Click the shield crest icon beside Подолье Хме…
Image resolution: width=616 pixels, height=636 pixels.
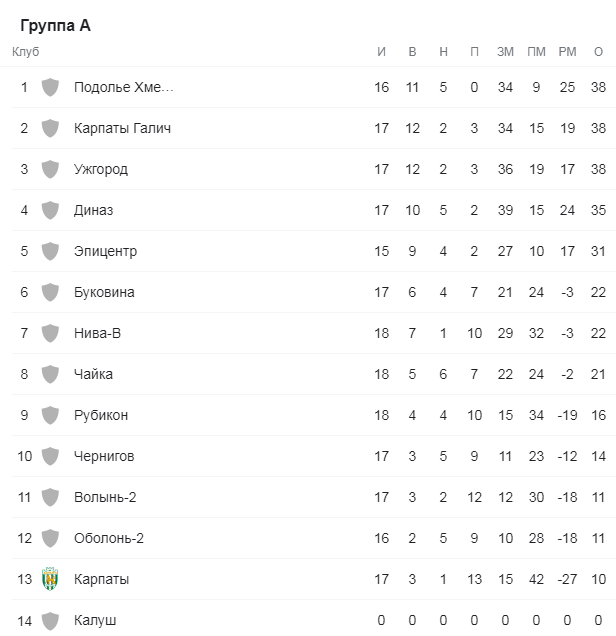pyautogui.click(x=50, y=87)
